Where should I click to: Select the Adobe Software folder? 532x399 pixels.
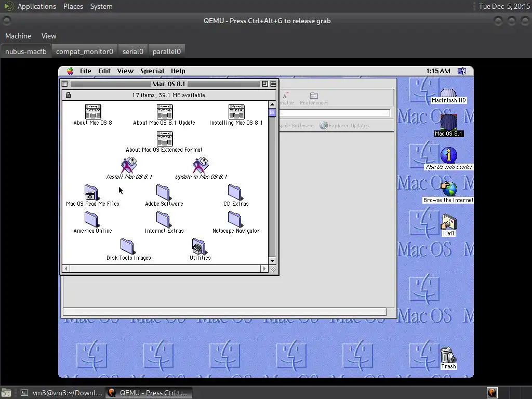click(163, 192)
